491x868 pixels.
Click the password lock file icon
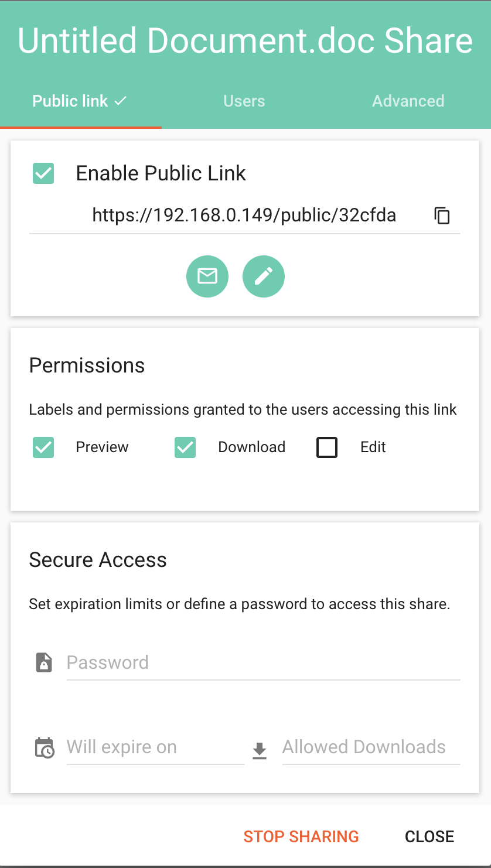click(44, 662)
